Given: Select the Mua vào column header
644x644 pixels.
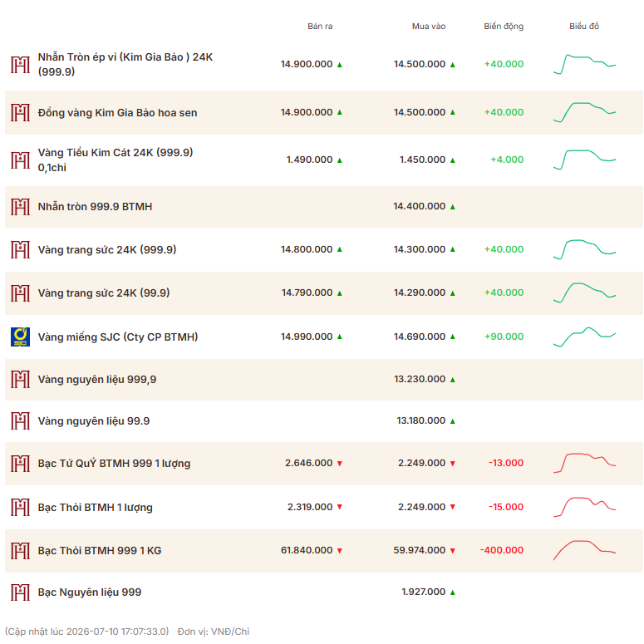Looking at the screenshot, I should pos(429,27).
